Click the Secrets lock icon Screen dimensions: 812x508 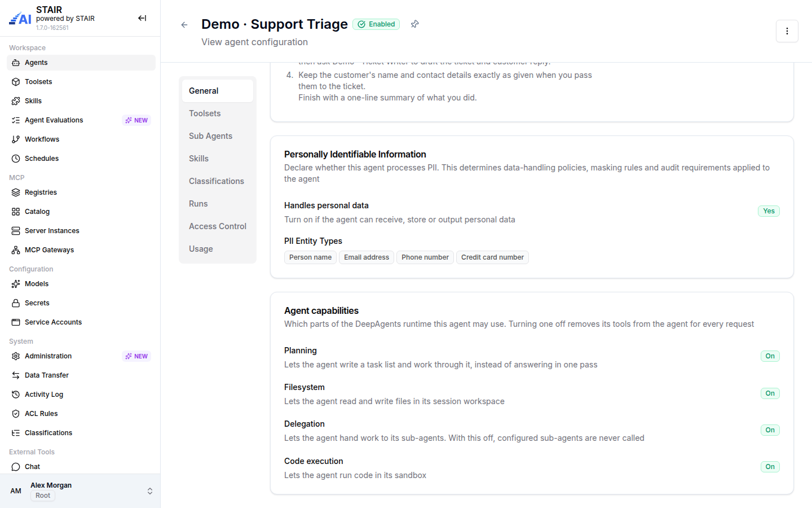tap(16, 303)
